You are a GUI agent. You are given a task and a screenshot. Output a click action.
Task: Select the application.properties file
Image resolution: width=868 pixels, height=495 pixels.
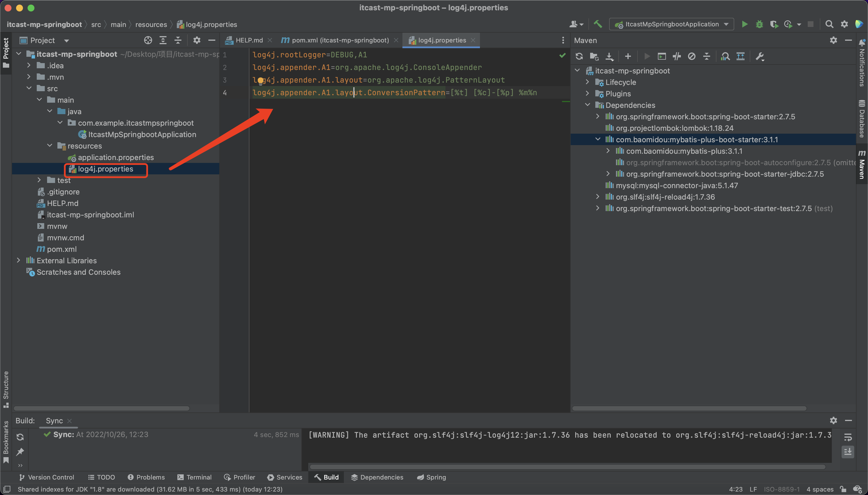tap(116, 157)
